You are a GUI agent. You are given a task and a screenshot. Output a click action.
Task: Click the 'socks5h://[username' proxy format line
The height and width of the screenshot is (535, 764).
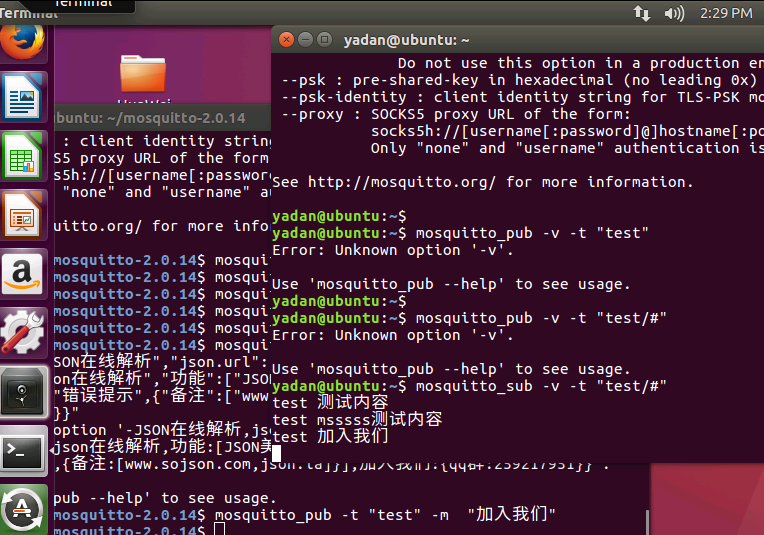point(567,131)
